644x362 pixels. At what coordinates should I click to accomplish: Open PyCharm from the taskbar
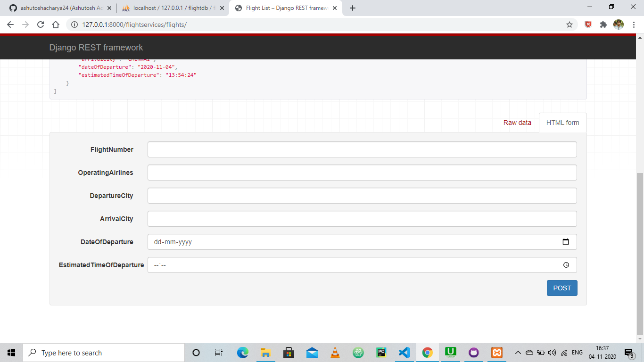(381, 353)
